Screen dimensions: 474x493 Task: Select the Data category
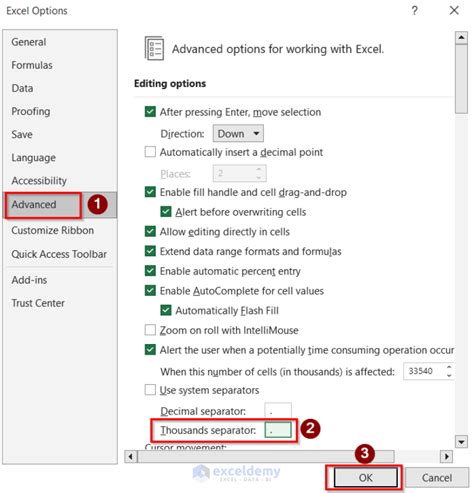click(22, 88)
